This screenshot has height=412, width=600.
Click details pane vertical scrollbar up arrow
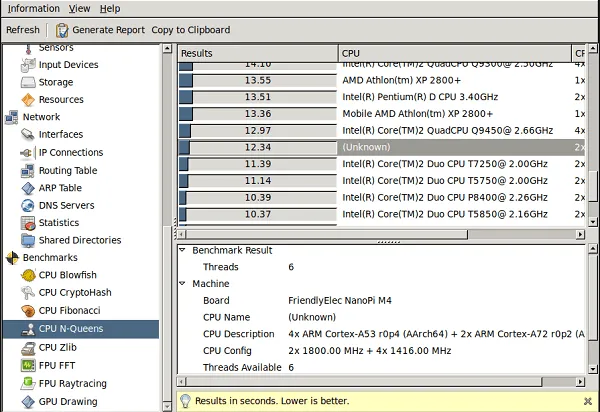tap(593, 249)
